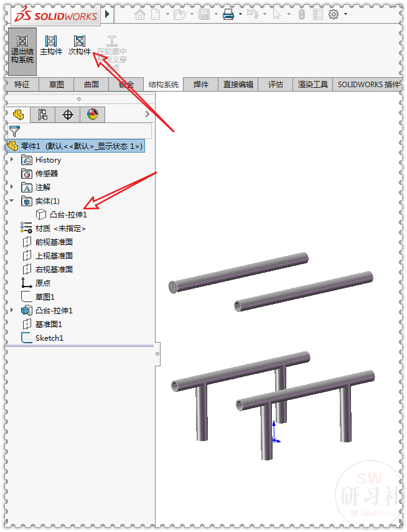Open the FeatureManager design tree tab icon
Viewport: 407px width, 532px height.
click(18, 115)
